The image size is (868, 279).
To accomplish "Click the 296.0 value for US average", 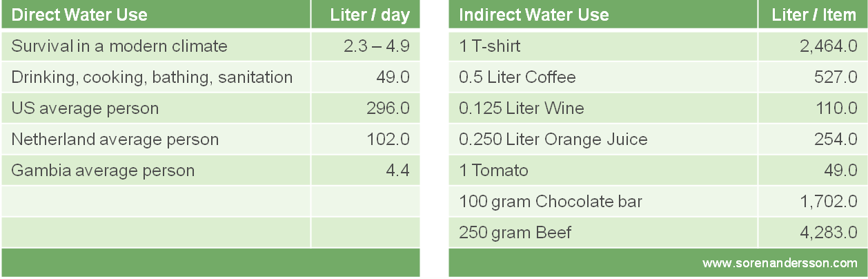I will click(388, 108).
